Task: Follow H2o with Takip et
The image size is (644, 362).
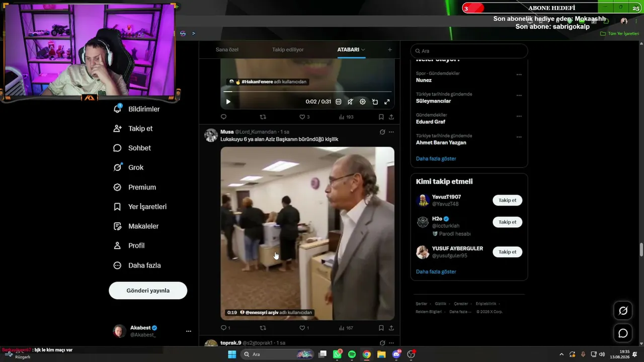Action: point(507,222)
